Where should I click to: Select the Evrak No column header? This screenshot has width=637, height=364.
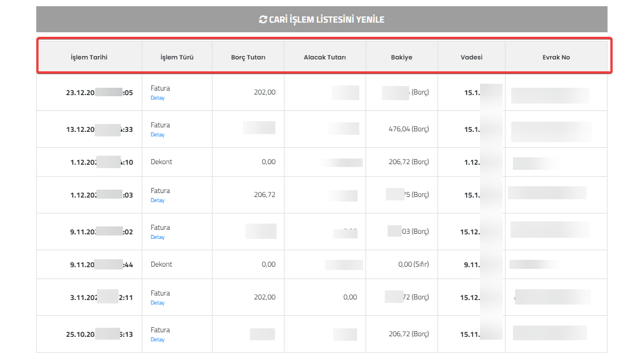pyautogui.click(x=556, y=57)
